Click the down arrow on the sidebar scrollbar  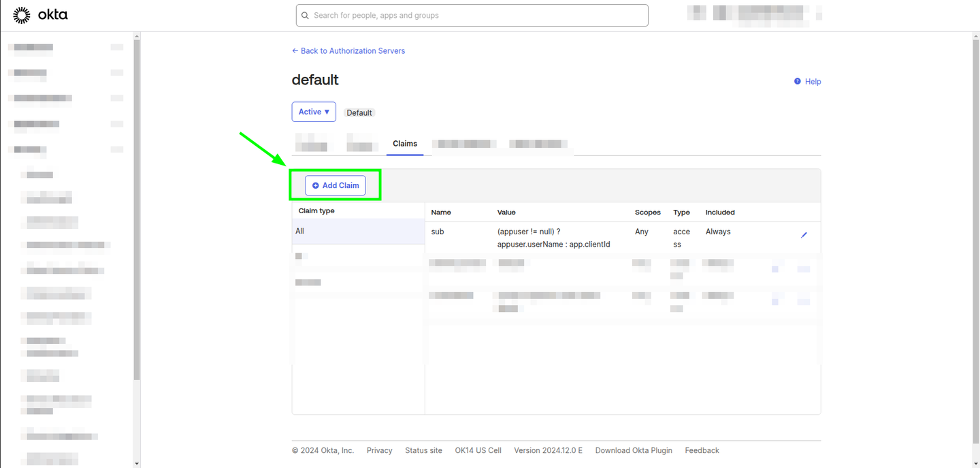[137, 463]
